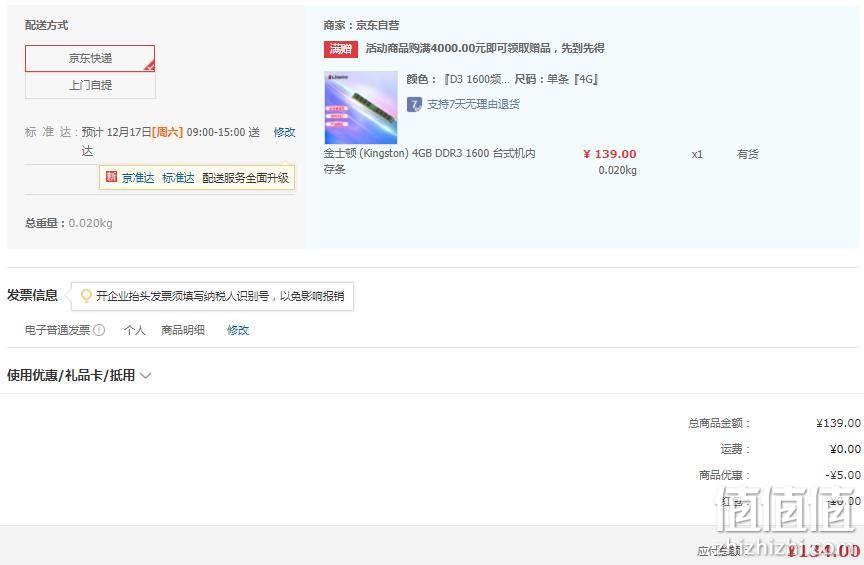This screenshot has height=565, width=864.
Task: Click 修改 in invoice information row
Action: coord(238,330)
